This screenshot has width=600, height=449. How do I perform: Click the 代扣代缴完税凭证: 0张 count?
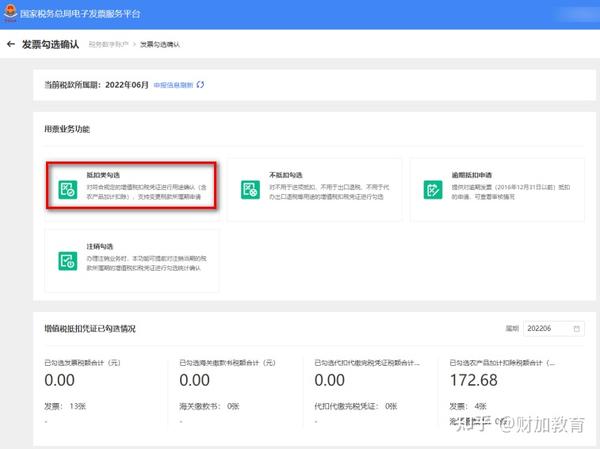tap(356, 406)
